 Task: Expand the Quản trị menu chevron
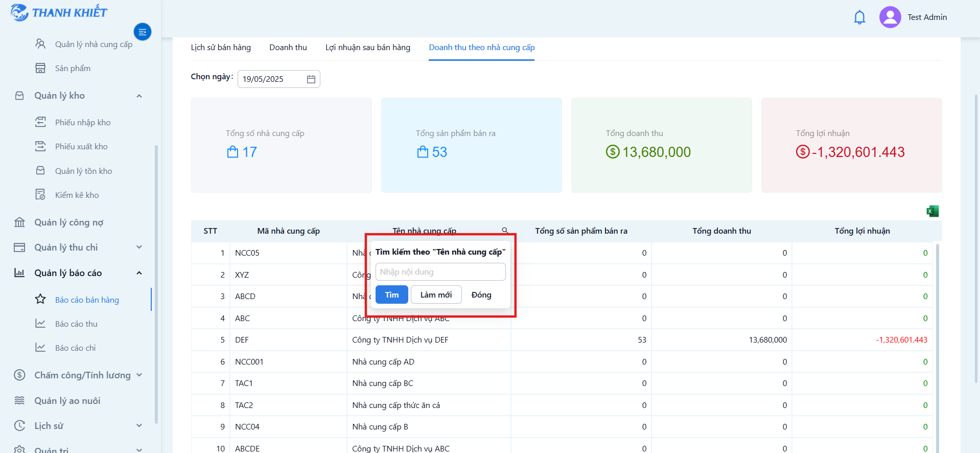(139, 449)
